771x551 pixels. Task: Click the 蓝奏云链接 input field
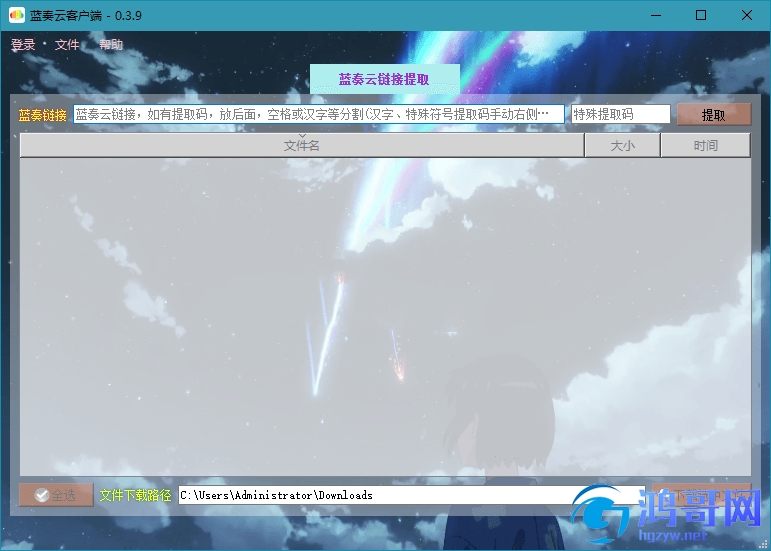coord(319,115)
